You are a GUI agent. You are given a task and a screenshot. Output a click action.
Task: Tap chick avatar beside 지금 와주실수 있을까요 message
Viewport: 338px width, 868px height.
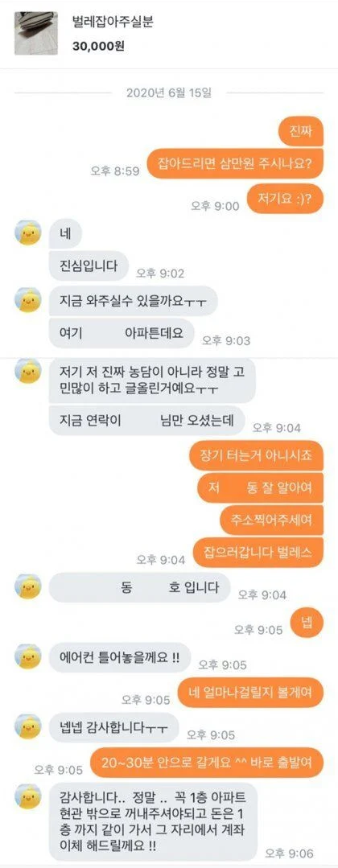click(x=27, y=299)
